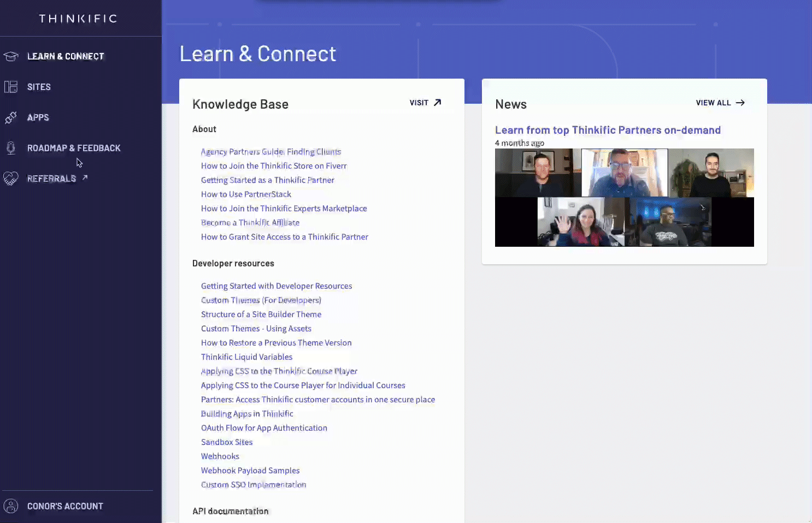Click the News View All arrow icon
This screenshot has width=812, height=523.
[x=740, y=103]
